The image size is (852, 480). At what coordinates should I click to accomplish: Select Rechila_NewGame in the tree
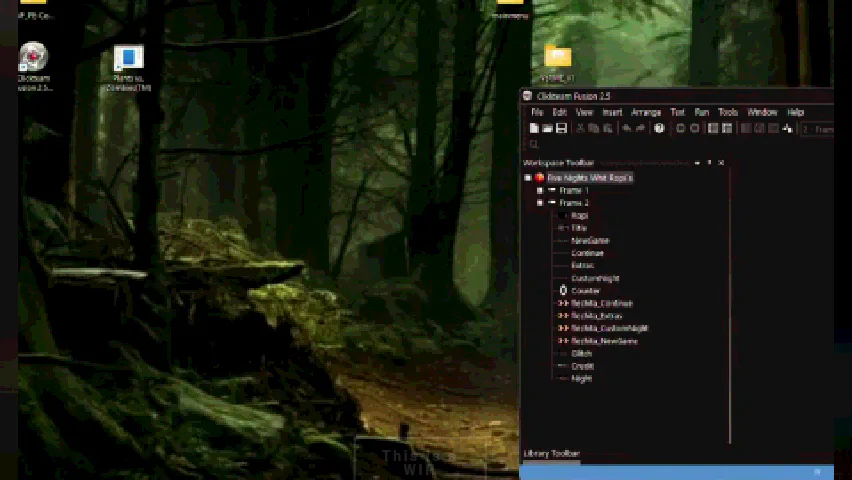coord(604,341)
